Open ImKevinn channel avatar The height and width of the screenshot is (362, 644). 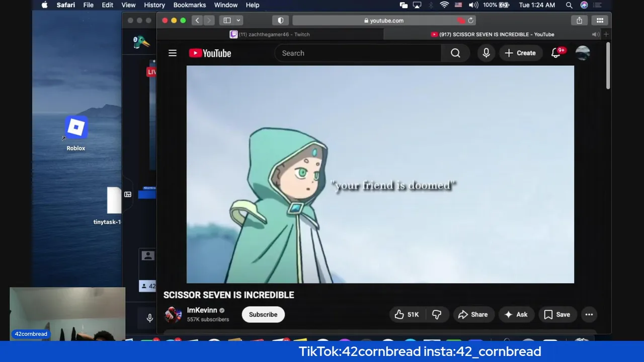[173, 314]
